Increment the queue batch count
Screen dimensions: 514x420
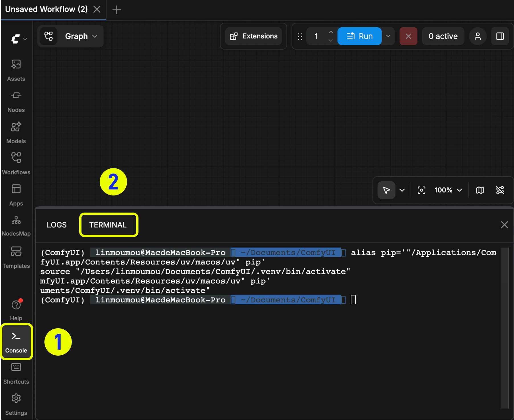(331, 32)
